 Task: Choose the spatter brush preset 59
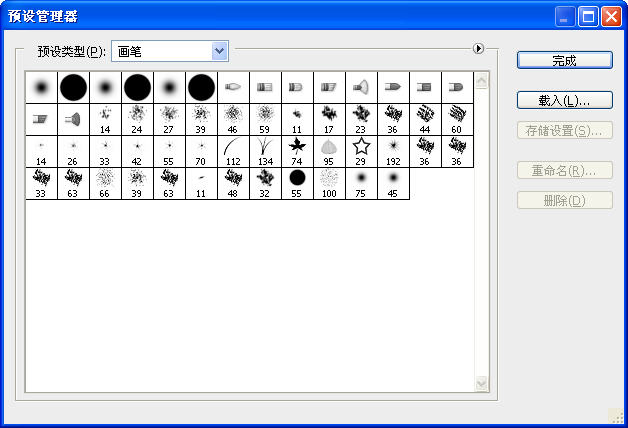(265, 118)
